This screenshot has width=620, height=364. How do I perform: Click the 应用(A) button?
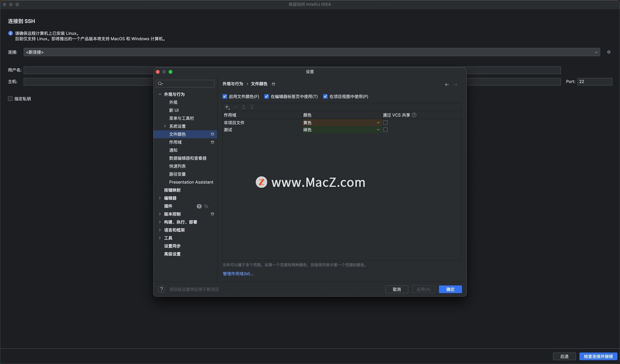(423, 289)
